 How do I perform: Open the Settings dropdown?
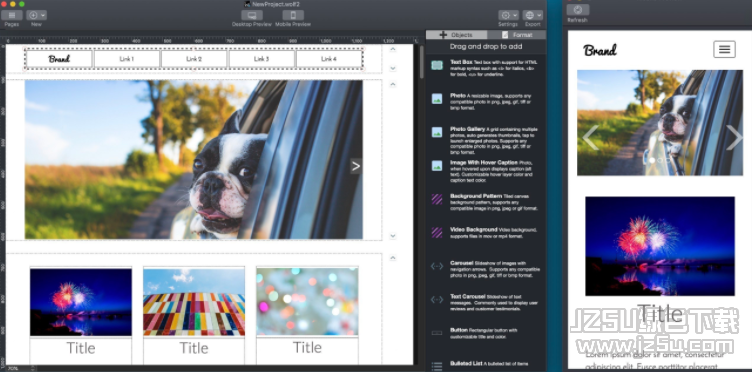pyautogui.click(x=508, y=15)
